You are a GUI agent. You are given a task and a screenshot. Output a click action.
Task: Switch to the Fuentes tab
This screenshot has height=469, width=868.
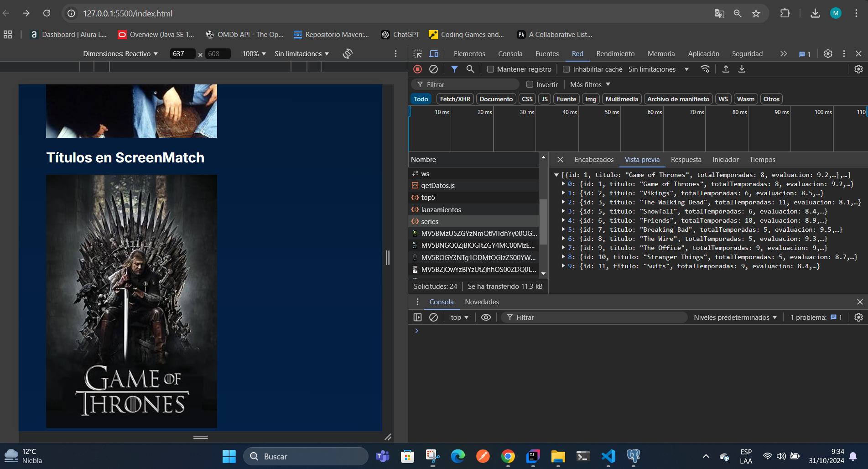(547, 53)
